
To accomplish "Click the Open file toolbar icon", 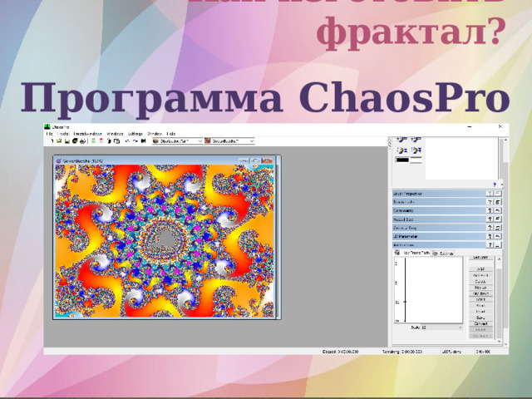I will (x=59, y=140).
